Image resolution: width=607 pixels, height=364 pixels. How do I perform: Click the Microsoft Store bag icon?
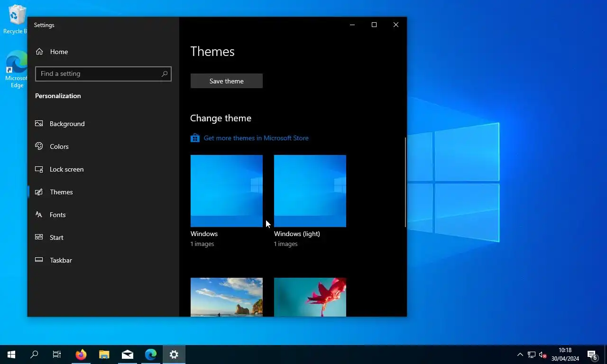[x=195, y=138]
